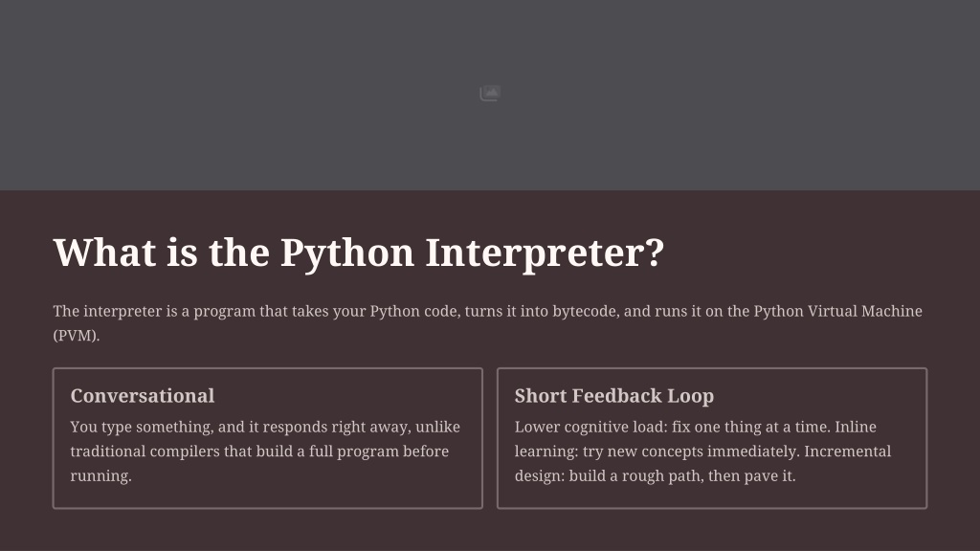The height and width of the screenshot is (551, 980).
Task: Click the "What is the Python Interpreter?" heading
Action: 358,253
